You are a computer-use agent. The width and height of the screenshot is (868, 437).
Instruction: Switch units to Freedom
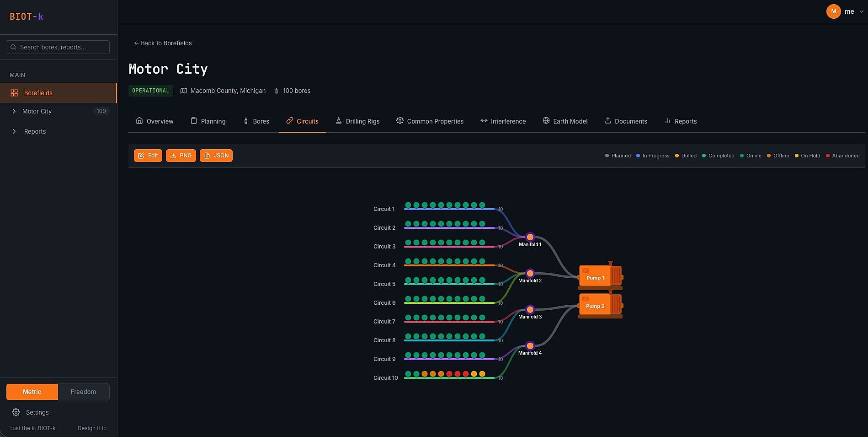click(83, 392)
